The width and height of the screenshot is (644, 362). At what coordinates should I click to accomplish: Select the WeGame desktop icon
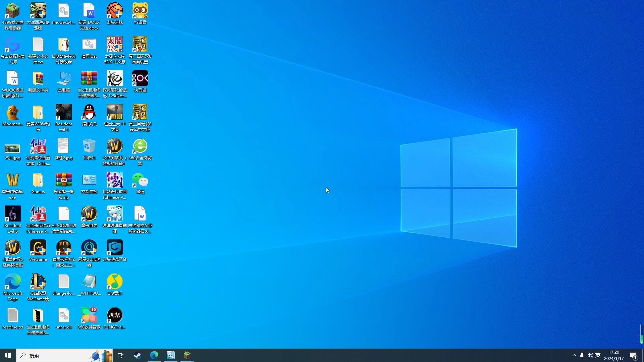click(38, 250)
